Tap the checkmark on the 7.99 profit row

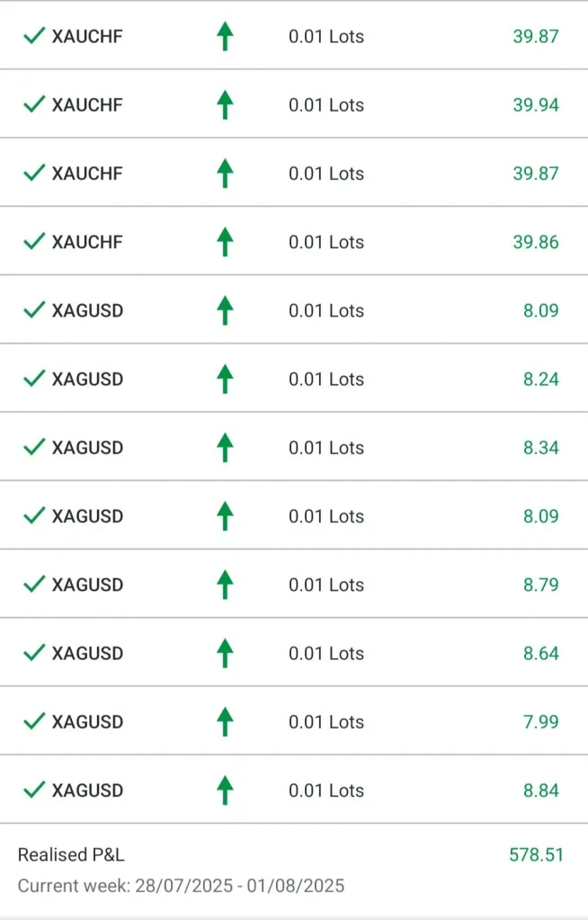[x=34, y=721]
